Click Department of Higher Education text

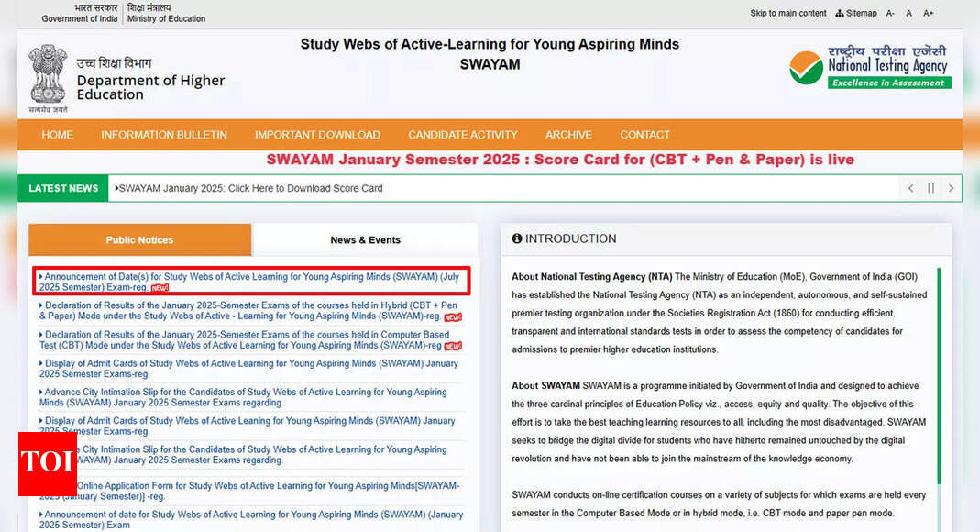pyautogui.click(x=150, y=87)
